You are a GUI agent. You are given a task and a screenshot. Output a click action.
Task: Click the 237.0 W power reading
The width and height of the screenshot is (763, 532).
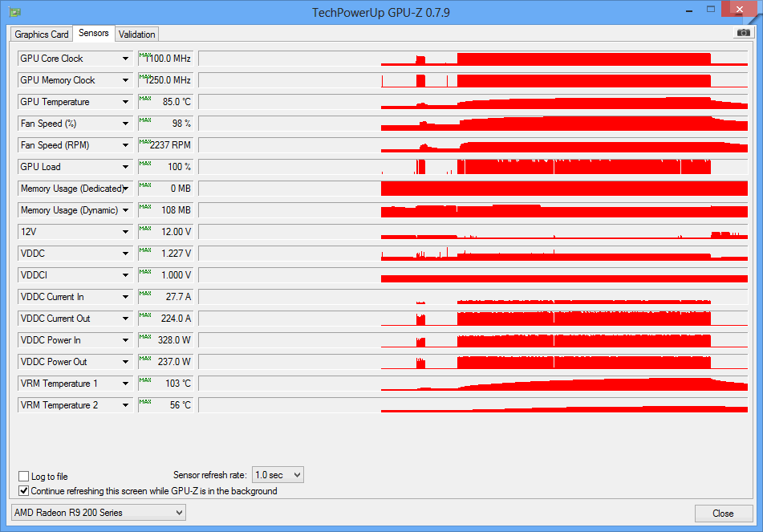[x=166, y=362]
